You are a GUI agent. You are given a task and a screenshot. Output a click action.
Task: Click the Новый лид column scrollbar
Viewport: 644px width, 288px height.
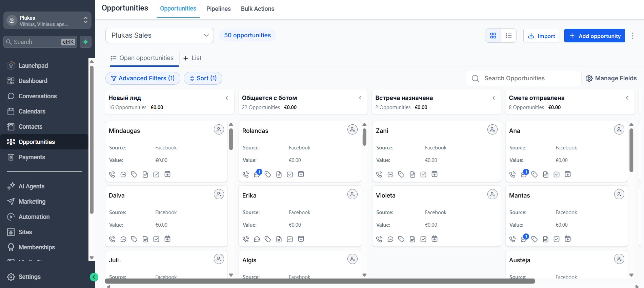tap(231, 139)
